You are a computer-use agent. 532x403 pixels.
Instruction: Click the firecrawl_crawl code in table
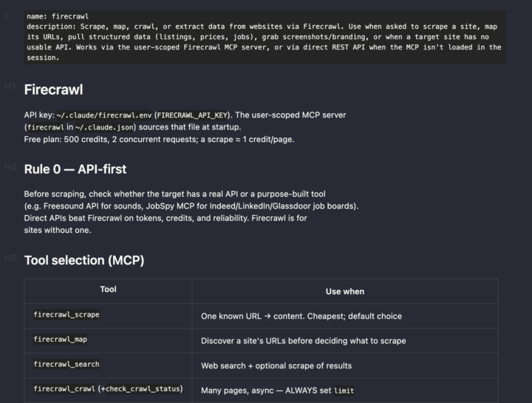(64, 389)
